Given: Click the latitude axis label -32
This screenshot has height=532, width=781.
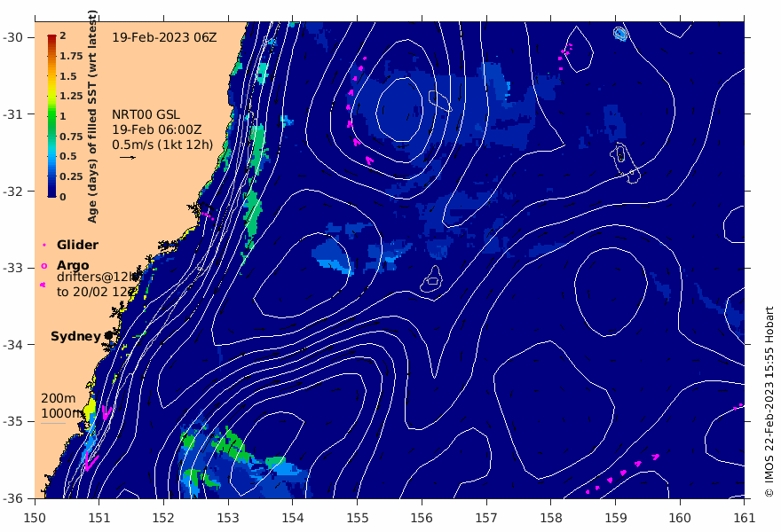Looking at the screenshot, I should pyautogui.click(x=12, y=192).
